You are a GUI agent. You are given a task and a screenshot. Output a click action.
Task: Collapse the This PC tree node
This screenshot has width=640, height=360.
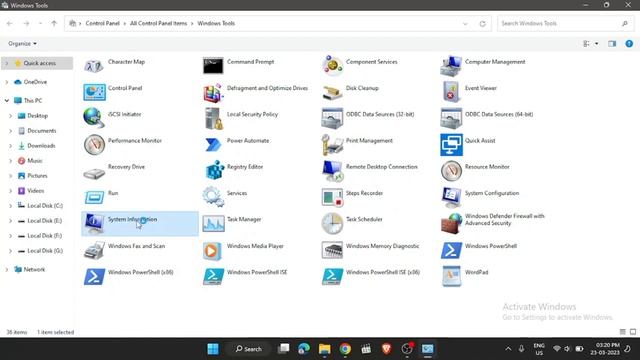(x=7, y=100)
